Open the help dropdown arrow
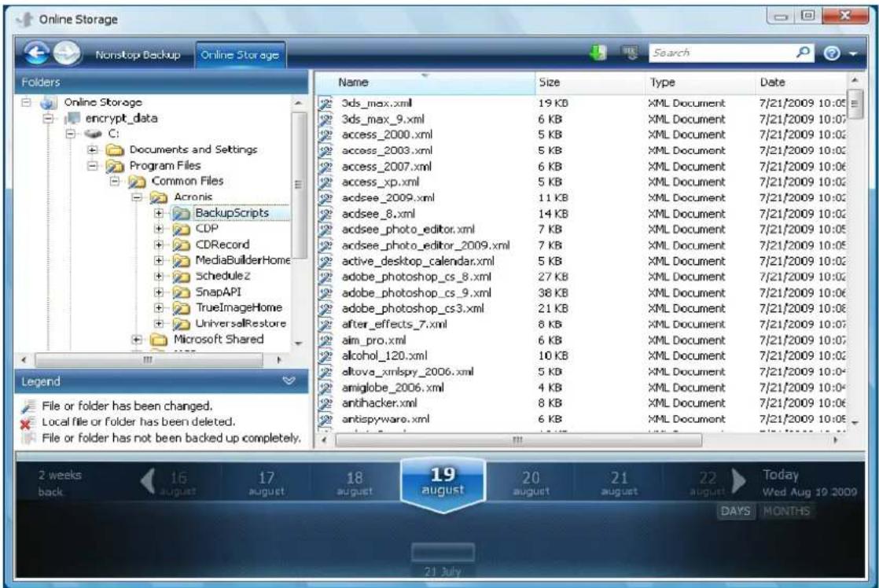879x588 pixels. coord(852,53)
